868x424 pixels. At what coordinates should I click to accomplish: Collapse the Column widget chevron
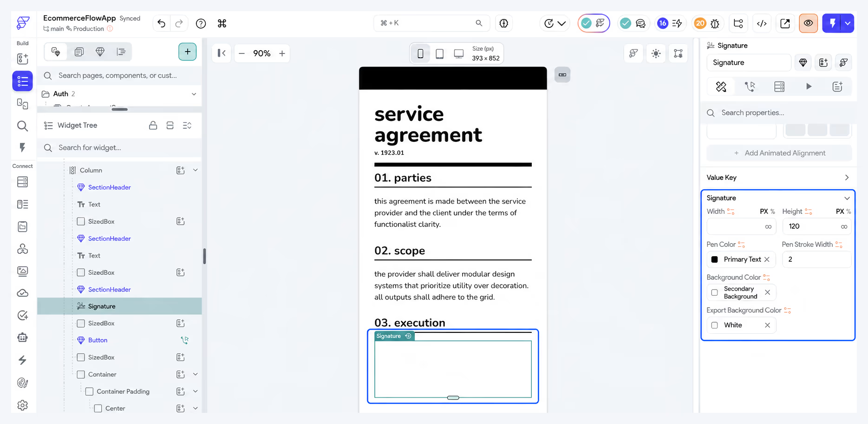point(196,170)
